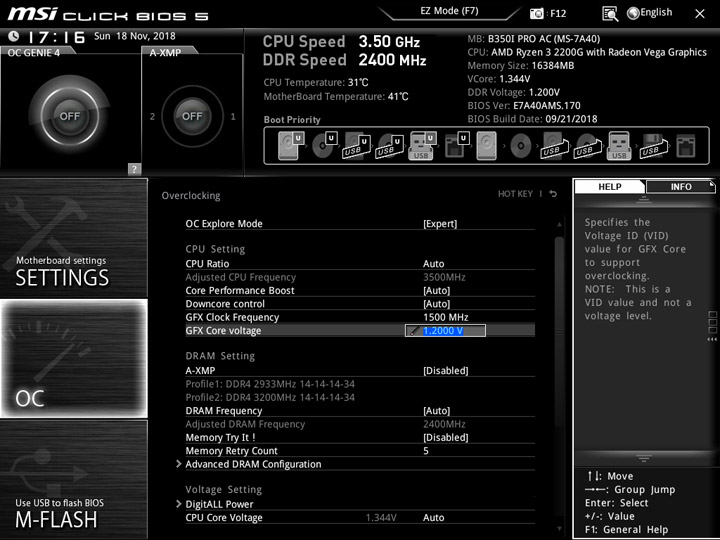Click the Adjusted CPU Frequency 3500MHz value
The width and height of the screenshot is (720, 540).
tap(444, 277)
